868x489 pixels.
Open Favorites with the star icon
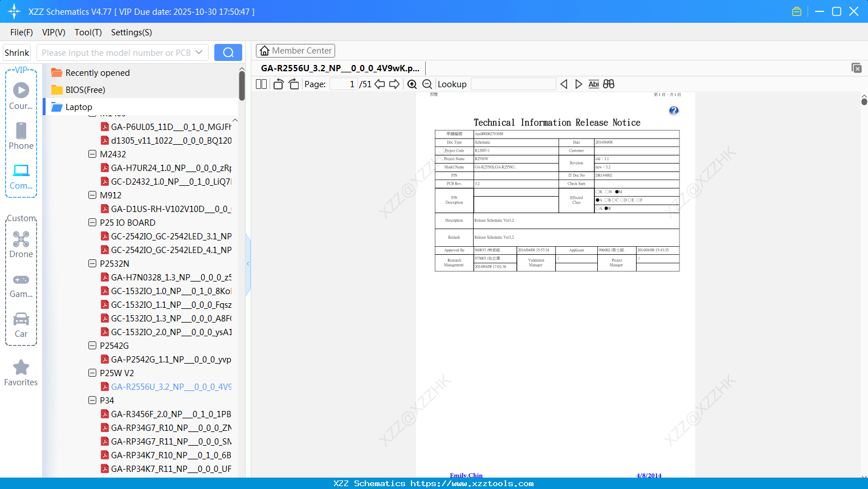(21, 373)
